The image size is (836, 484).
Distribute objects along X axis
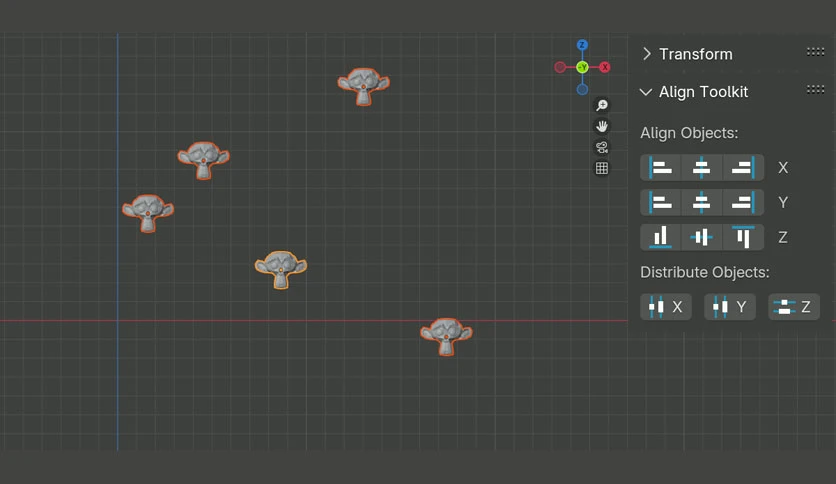click(x=666, y=307)
